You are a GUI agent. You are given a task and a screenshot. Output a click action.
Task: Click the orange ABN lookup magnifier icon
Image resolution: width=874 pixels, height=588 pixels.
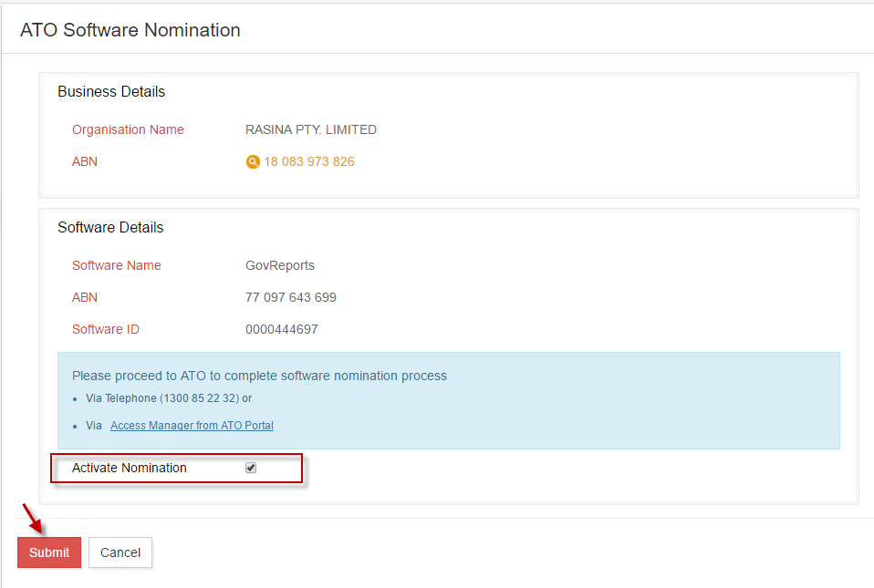click(x=253, y=162)
